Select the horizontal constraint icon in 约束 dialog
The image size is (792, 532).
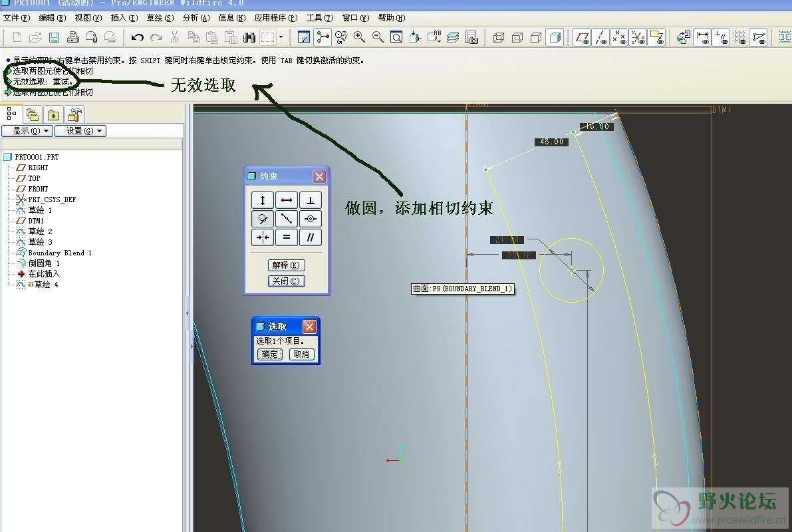[287, 201]
